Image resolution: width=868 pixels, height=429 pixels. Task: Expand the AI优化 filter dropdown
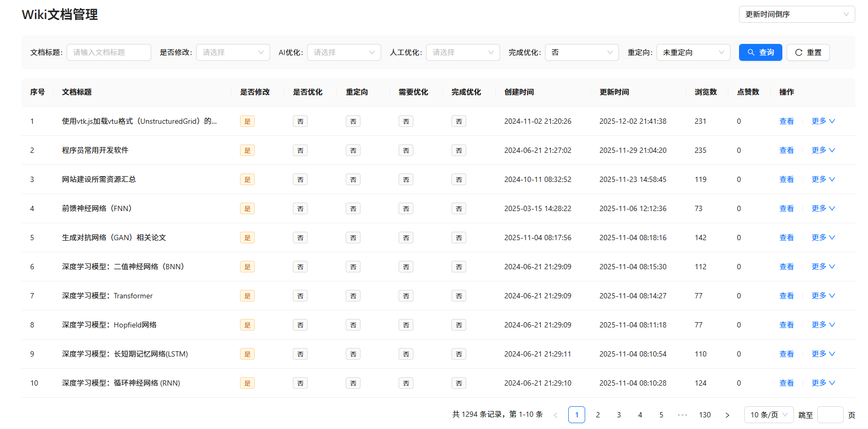coord(344,52)
